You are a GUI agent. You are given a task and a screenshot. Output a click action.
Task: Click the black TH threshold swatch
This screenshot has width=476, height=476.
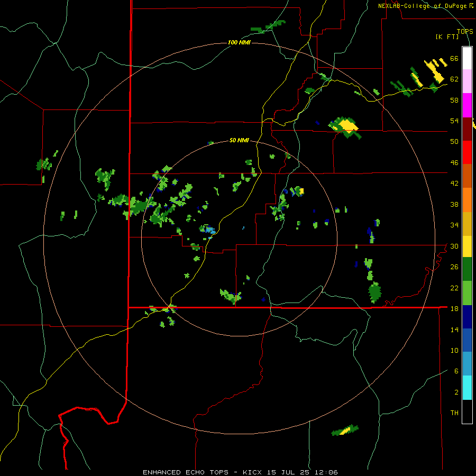click(x=467, y=411)
